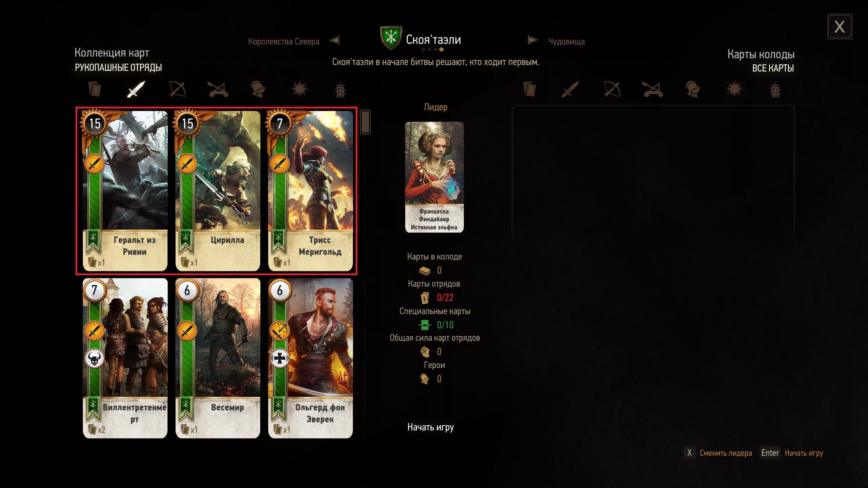Add the Цирилла card to deck
The height and width of the screenshot is (488, 868).
pos(218,190)
